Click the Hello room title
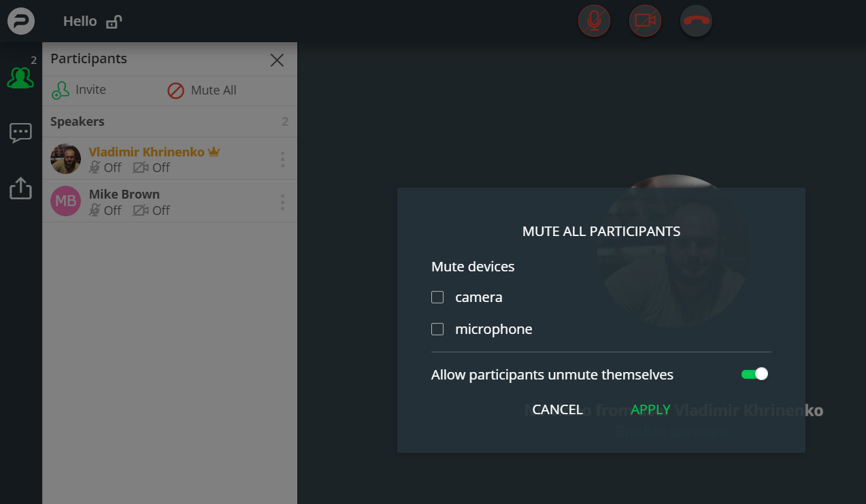This screenshot has height=504, width=866. click(80, 21)
